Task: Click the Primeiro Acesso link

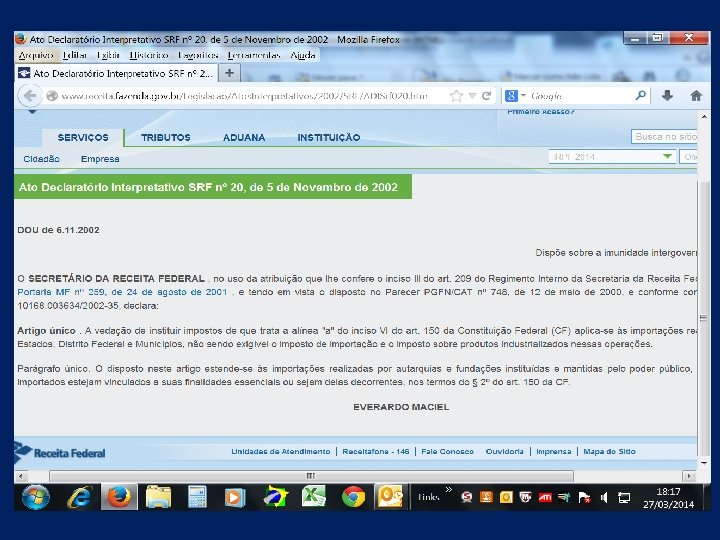Action: [x=541, y=112]
